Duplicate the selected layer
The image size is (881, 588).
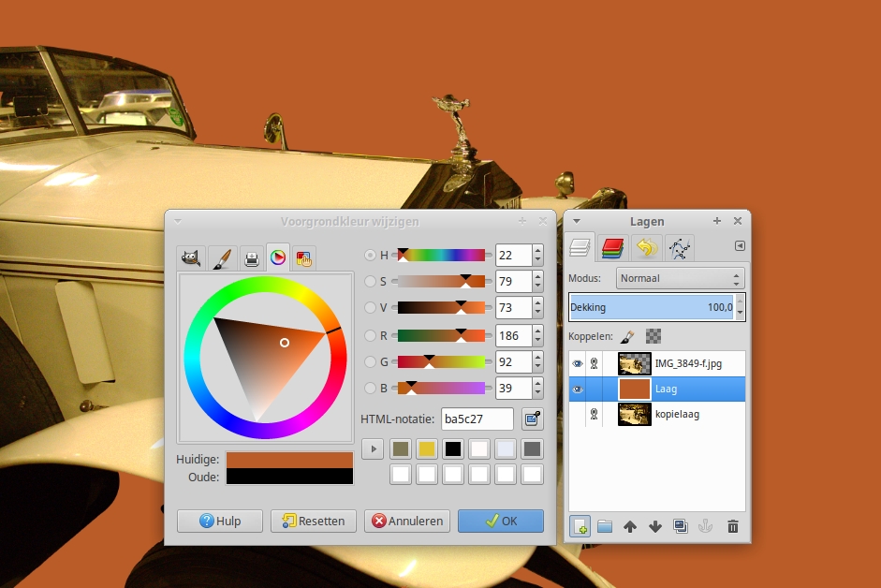point(681,527)
